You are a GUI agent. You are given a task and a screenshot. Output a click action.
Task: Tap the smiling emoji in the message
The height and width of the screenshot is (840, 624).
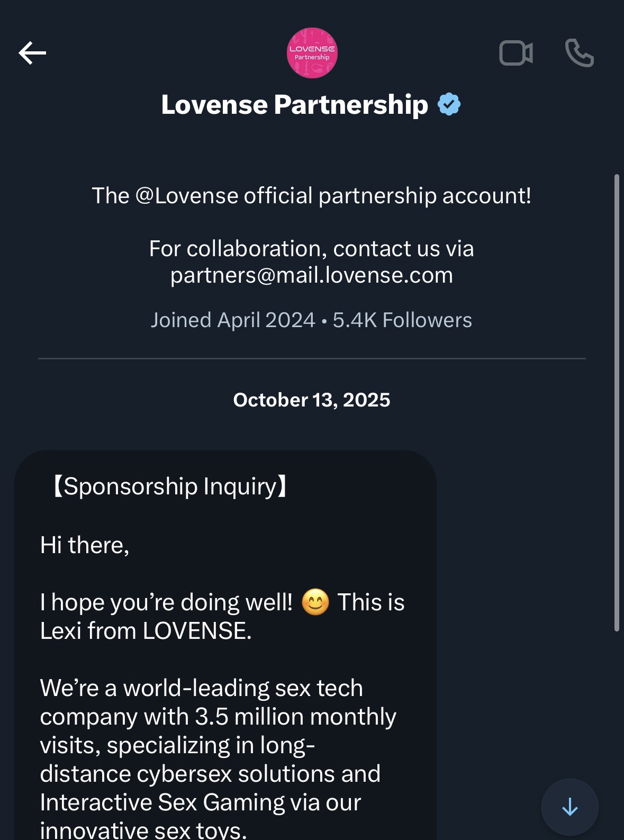point(315,603)
